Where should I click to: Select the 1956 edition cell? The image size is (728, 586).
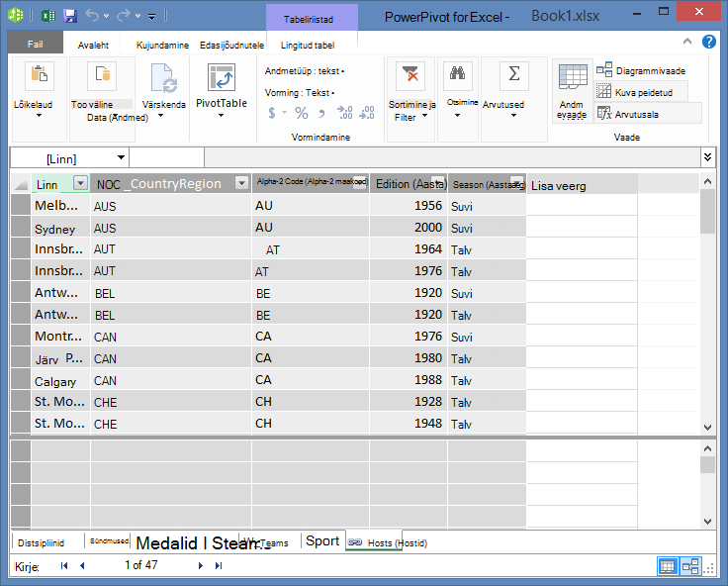coord(409,206)
